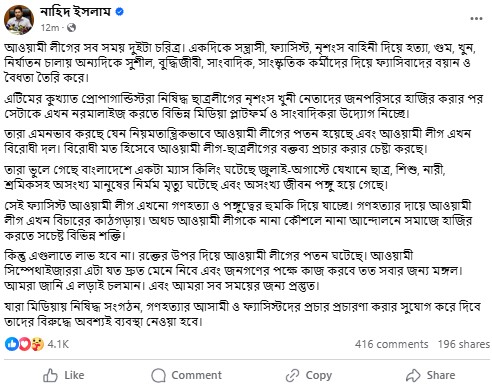Click the blue verified badge icon
Viewport: 492px width, 386px height.
[120, 12]
